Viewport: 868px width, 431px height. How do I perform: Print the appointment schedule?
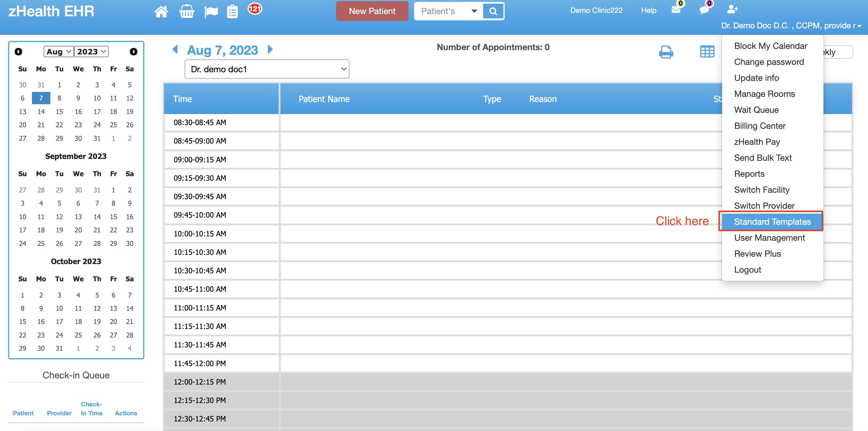click(666, 52)
